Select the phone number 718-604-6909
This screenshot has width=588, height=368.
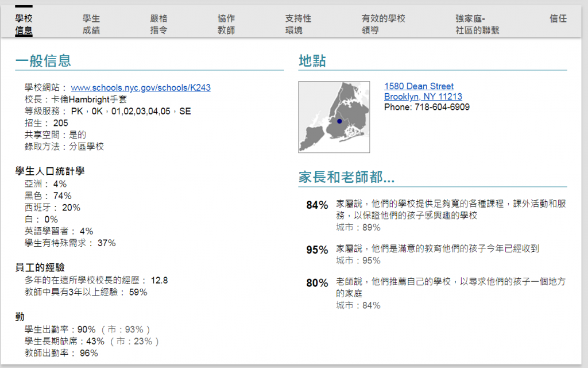(x=442, y=107)
